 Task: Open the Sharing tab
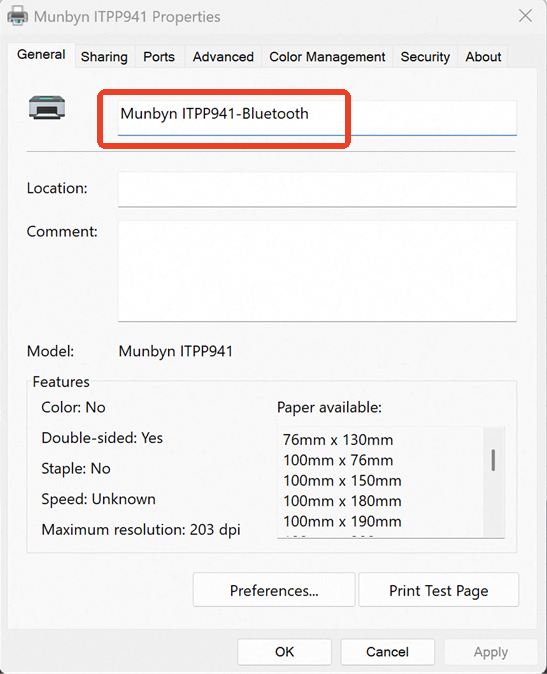pos(104,57)
